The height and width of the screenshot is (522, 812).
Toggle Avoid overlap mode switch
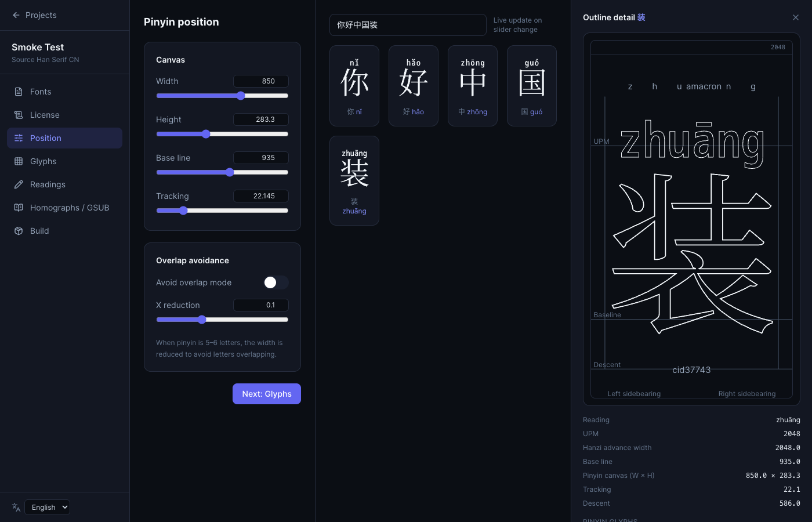(x=276, y=282)
